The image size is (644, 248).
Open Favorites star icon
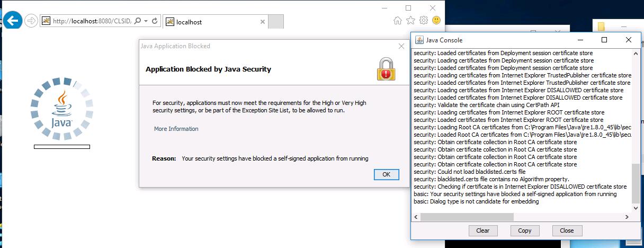[410, 21]
